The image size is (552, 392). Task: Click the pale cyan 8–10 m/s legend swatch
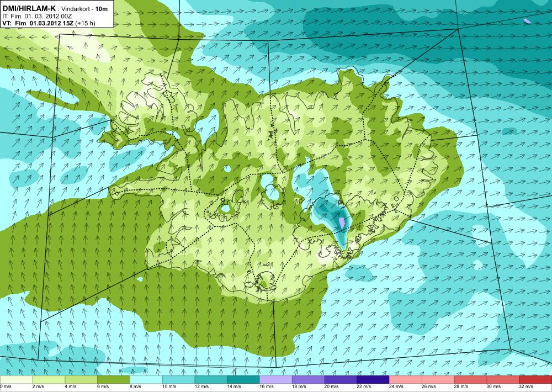(146, 380)
